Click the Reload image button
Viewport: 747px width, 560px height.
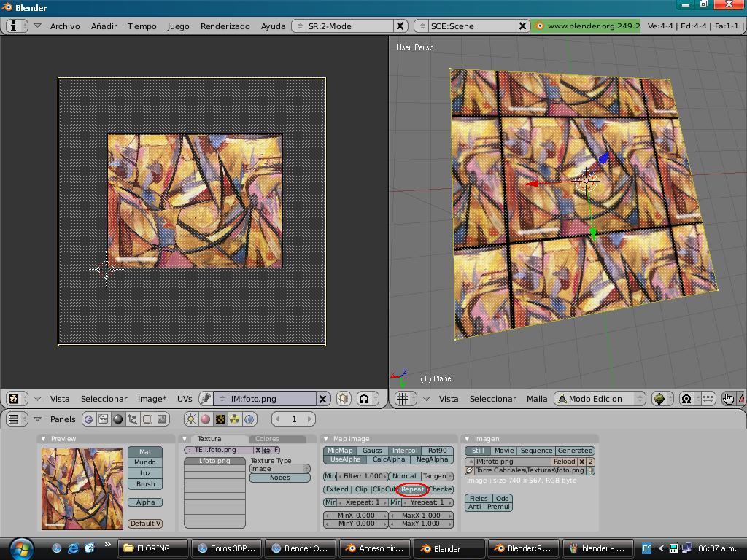pyautogui.click(x=564, y=462)
